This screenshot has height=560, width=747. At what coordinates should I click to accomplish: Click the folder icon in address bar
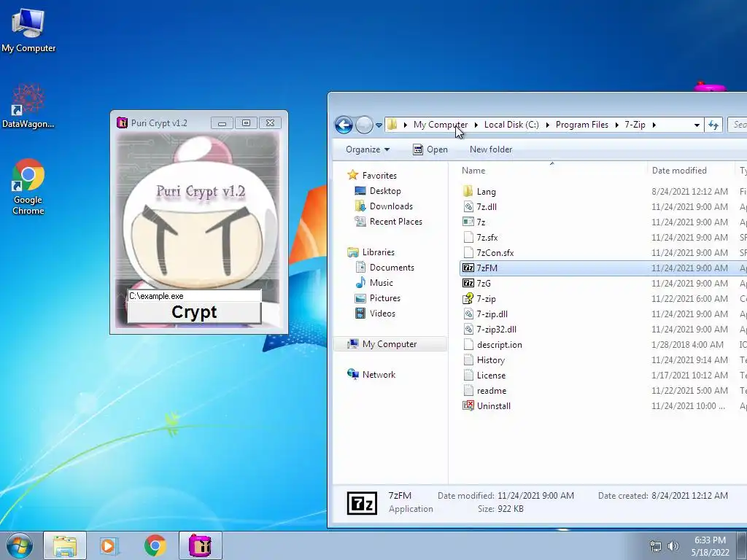392,125
